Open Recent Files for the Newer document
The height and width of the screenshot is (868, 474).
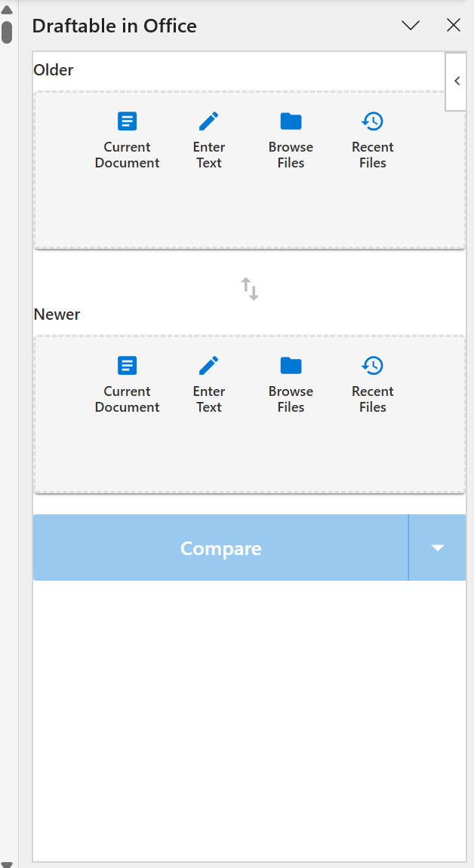[x=372, y=383]
